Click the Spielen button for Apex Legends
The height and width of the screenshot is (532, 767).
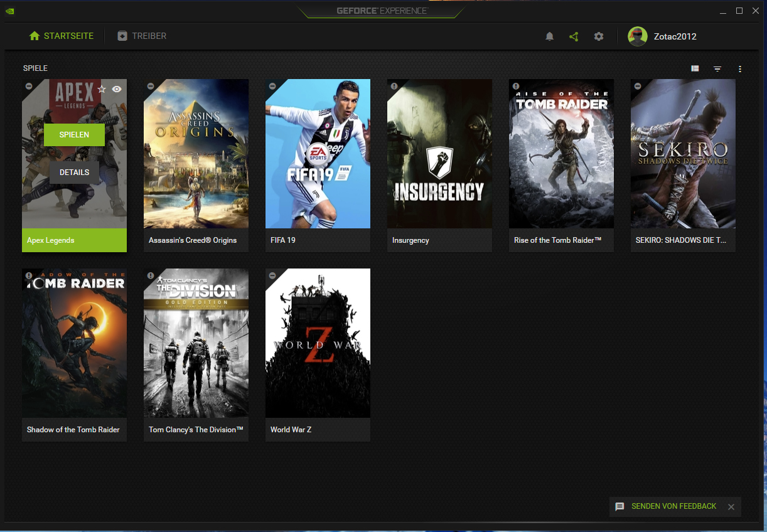74,135
